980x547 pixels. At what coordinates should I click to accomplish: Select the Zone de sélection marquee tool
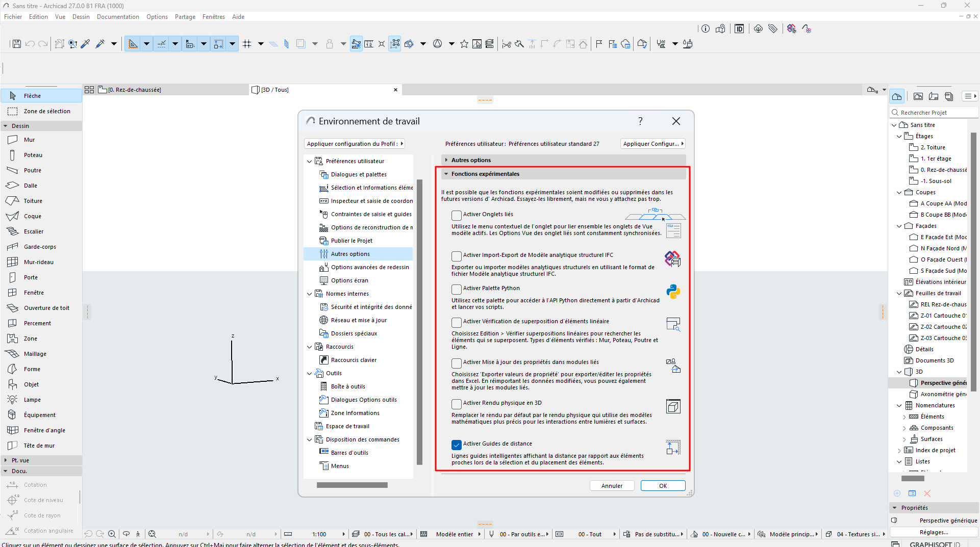tap(46, 111)
